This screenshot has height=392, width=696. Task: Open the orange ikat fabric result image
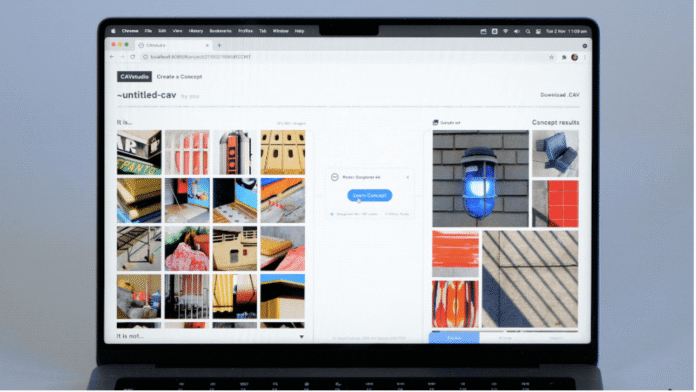[455, 304]
